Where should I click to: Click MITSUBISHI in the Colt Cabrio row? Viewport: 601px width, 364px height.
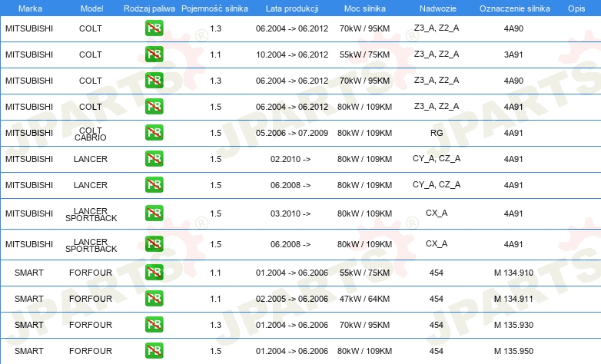click(29, 133)
